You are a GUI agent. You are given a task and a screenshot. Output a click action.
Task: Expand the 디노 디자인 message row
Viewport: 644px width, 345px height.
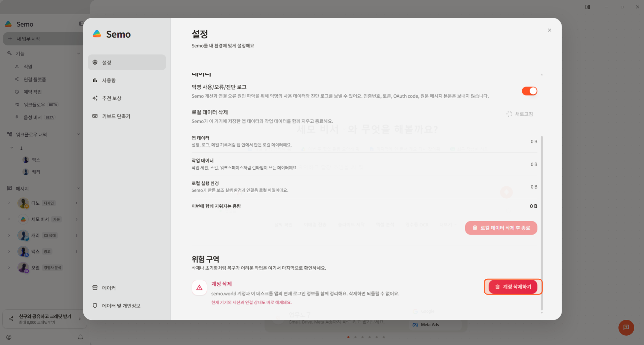(x=9, y=203)
